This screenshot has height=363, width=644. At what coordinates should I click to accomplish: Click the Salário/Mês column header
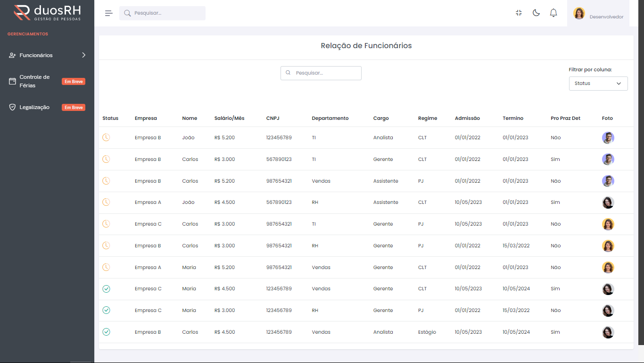[x=229, y=118]
